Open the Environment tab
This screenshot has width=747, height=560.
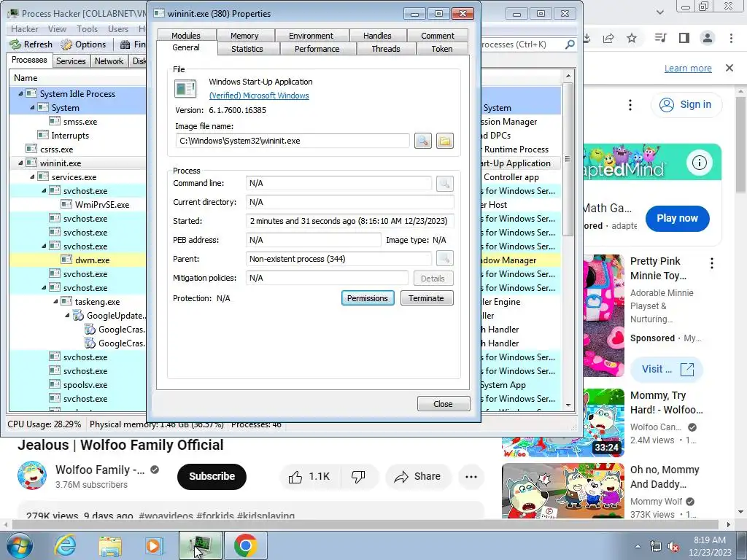pos(311,35)
